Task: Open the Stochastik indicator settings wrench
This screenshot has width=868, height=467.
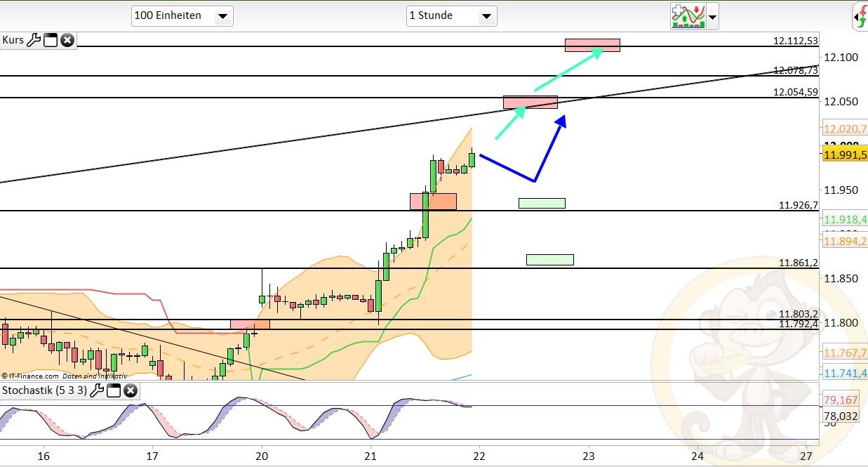Action: (97, 390)
